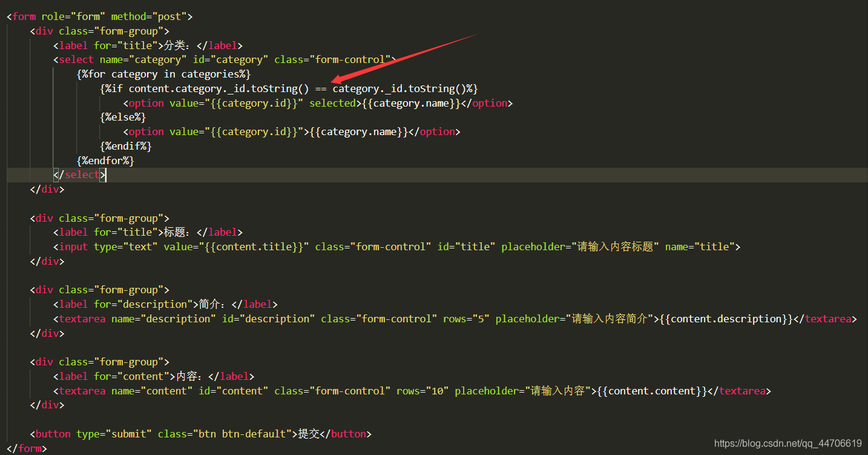Click the {{content.description}} expression

pyautogui.click(x=726, y=319)
